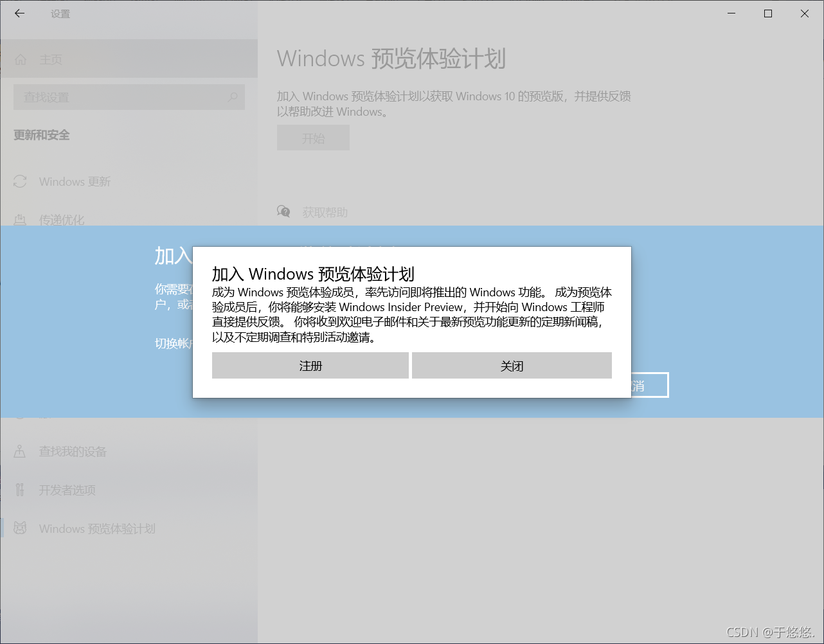Select the 传递优化 icon
Image resolution: width=824 pixels, height=644 pixels.
[20, 220]
